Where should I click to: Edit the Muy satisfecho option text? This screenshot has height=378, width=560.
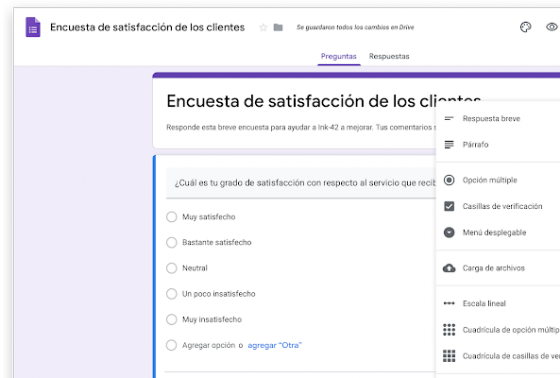point(209,217)
